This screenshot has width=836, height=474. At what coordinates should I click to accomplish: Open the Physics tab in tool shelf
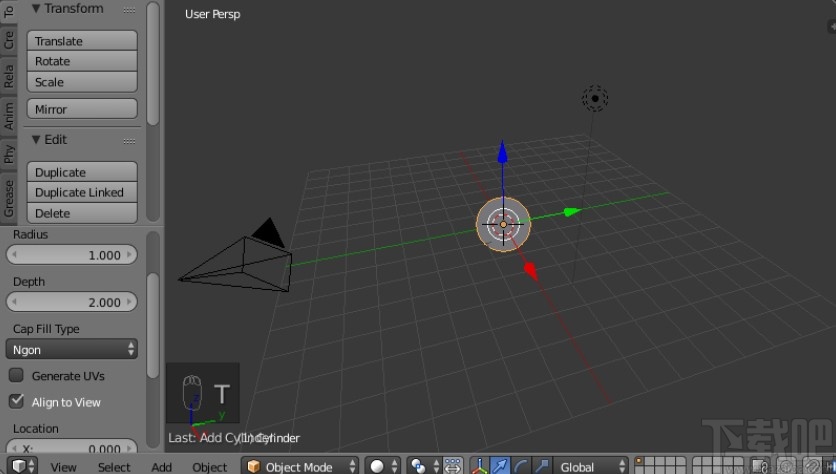9,153
